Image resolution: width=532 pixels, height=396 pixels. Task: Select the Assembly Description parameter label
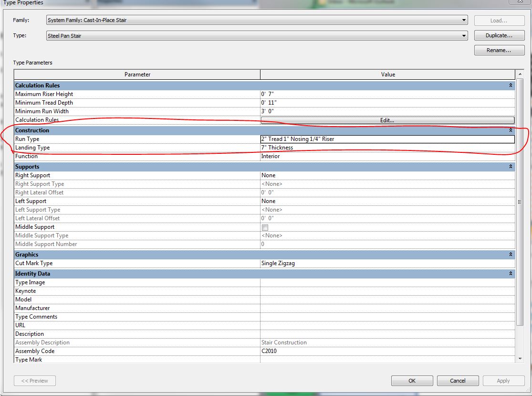tap(42, 342)
